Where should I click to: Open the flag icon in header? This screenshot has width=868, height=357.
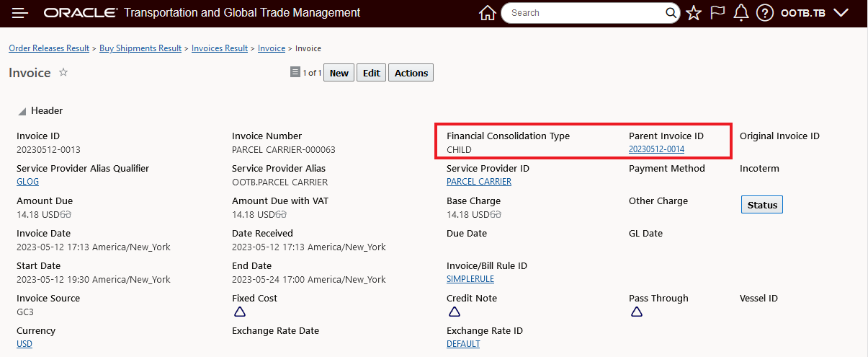[717, 13]
